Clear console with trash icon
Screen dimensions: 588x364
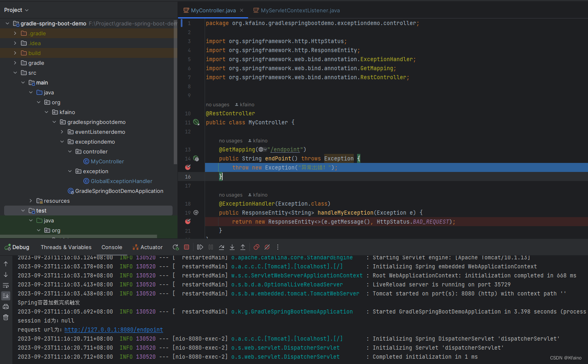coord(6,317)
